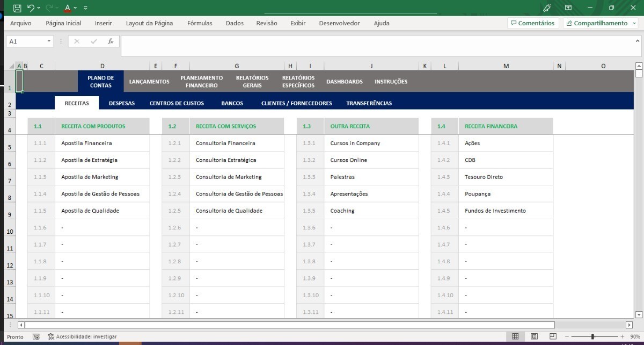The image size is (644, 345).
Task: Open the Desenvolvedor ribbon tab
Action: [339, 23]
